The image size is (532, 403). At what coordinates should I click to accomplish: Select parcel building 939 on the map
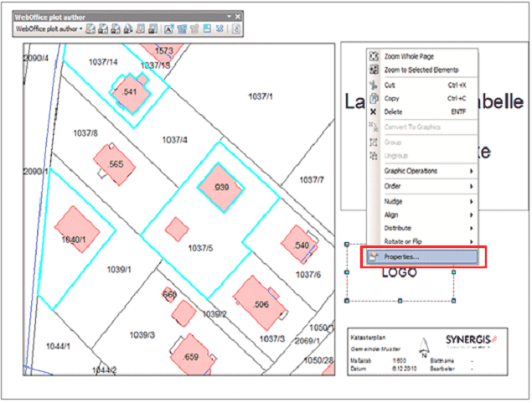pos(221,187)
